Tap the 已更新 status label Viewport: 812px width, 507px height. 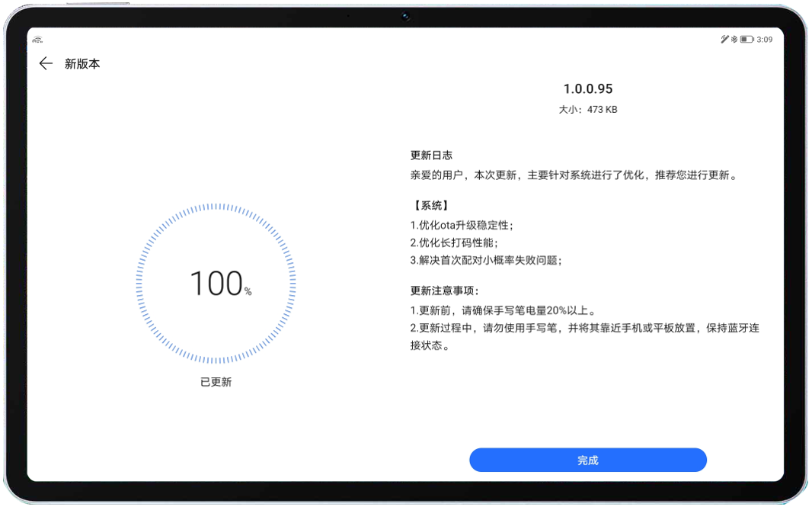[x=216, y=382]
